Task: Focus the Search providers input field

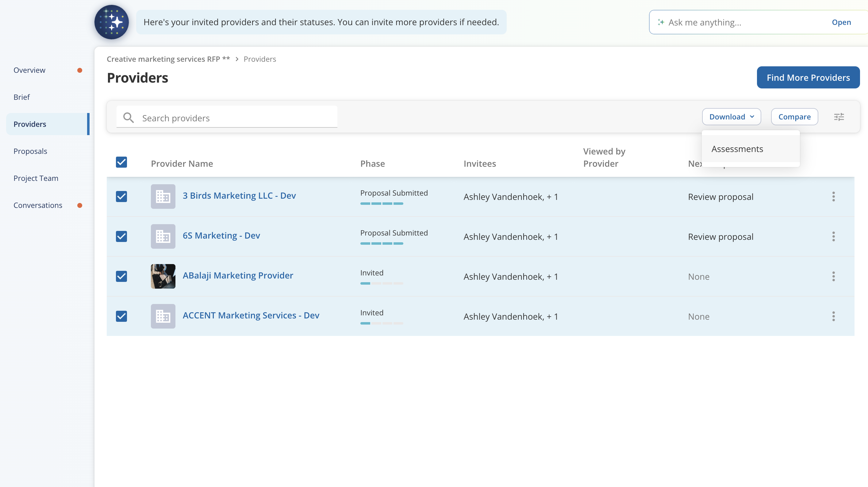Action: click(236, 118)
